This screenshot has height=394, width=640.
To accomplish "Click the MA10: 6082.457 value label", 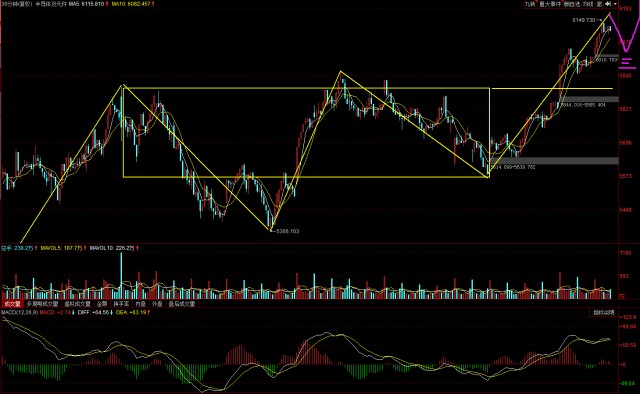I will pyautogui.click(x=131, y=4).
